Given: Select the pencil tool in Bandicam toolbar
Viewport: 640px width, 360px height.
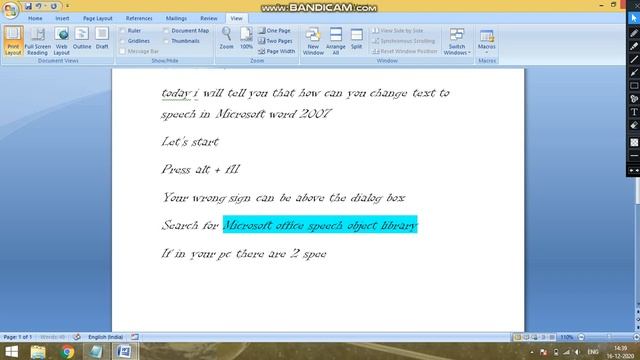Looking at the screenshot, I should (x=634, y=33).
